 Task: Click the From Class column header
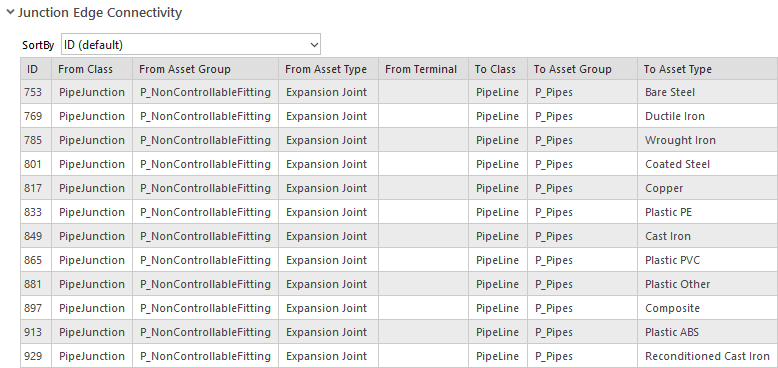pyautogui.click(x=92, y=69)
